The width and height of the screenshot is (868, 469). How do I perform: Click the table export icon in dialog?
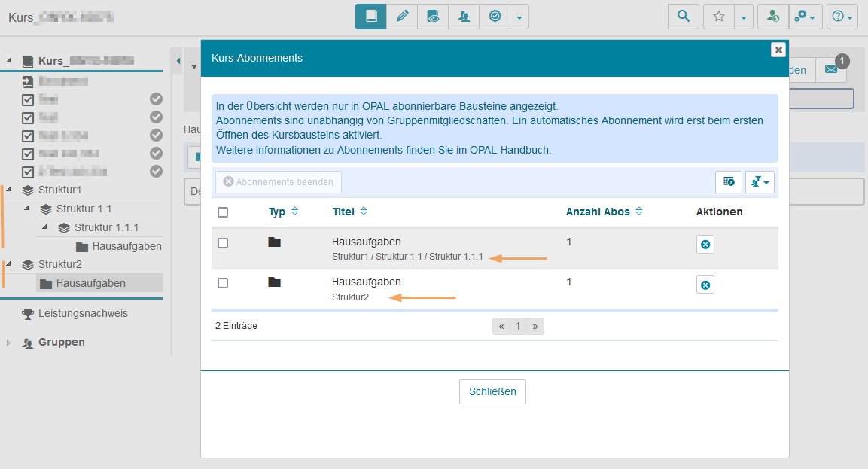[728, 181]
